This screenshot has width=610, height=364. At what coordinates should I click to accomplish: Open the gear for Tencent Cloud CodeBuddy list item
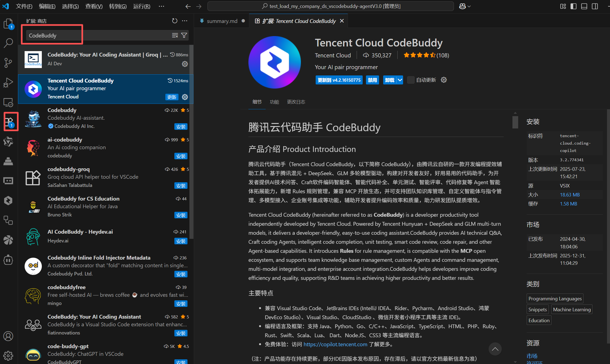pos(185,97)
